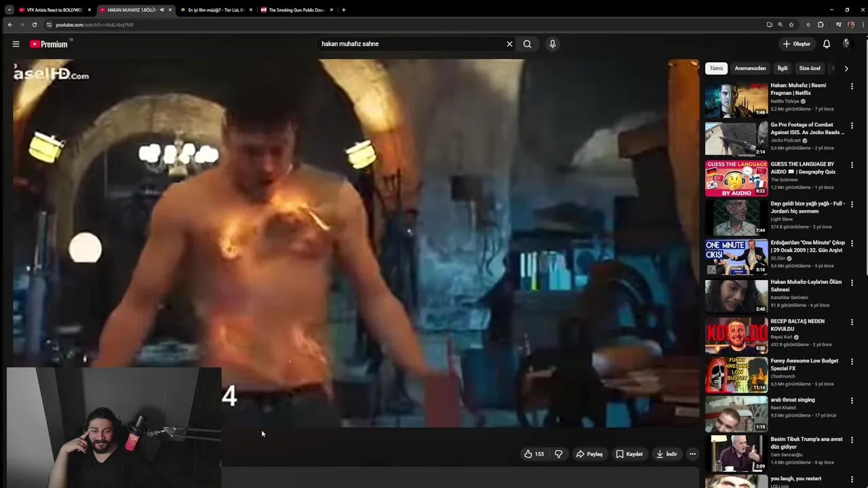The image size is (868, 488).
Task: Open GUESS THE LANGUAGE thumbnail
Action: tap(736, 178)
